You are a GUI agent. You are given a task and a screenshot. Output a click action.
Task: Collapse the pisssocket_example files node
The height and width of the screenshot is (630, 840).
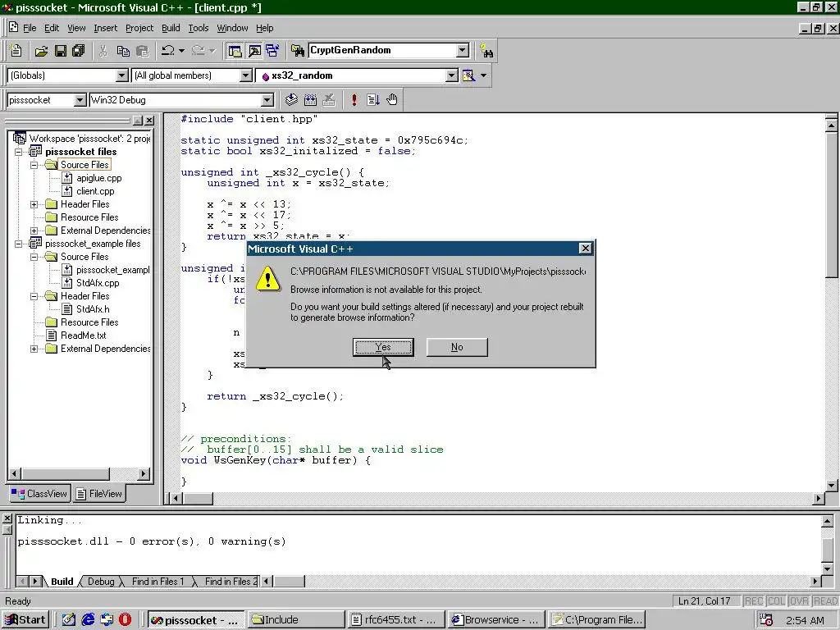click(x=19, y=244)
